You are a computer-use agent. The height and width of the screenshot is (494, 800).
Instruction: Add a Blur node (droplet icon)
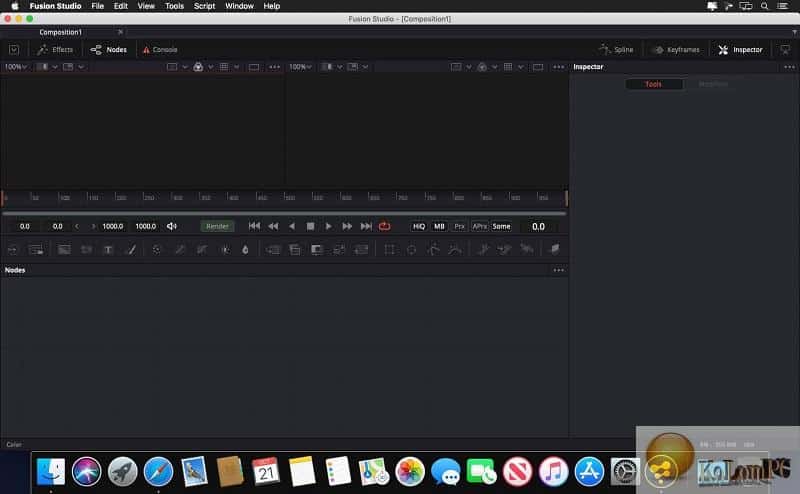point(245,250)
